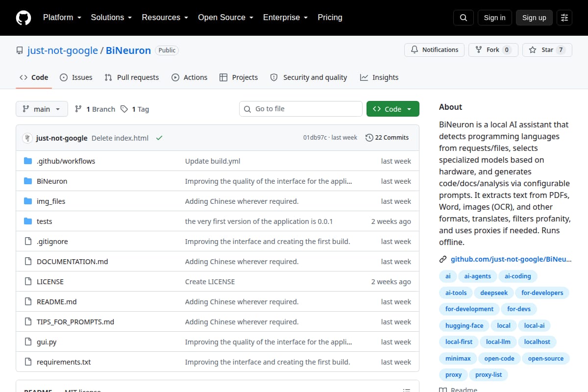Click the just-not-google avatar in commit row
This screenshot has width=588, height=392.
(x=27, y=138)
